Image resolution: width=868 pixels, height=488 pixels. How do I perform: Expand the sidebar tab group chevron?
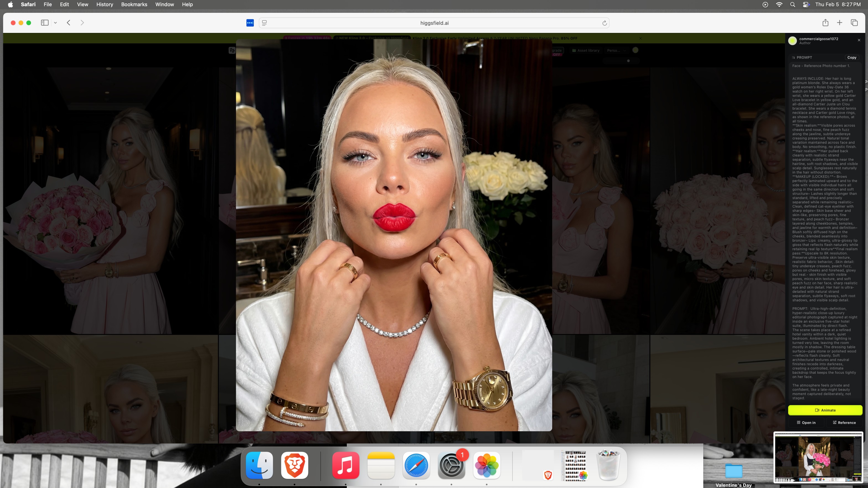tap(55, 23)
